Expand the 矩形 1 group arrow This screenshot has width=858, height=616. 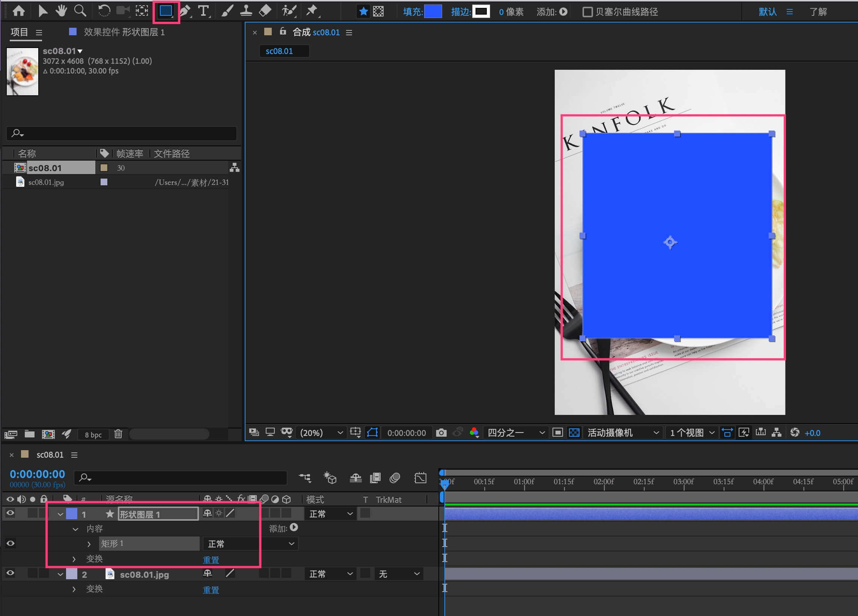(x=89, y=544)
